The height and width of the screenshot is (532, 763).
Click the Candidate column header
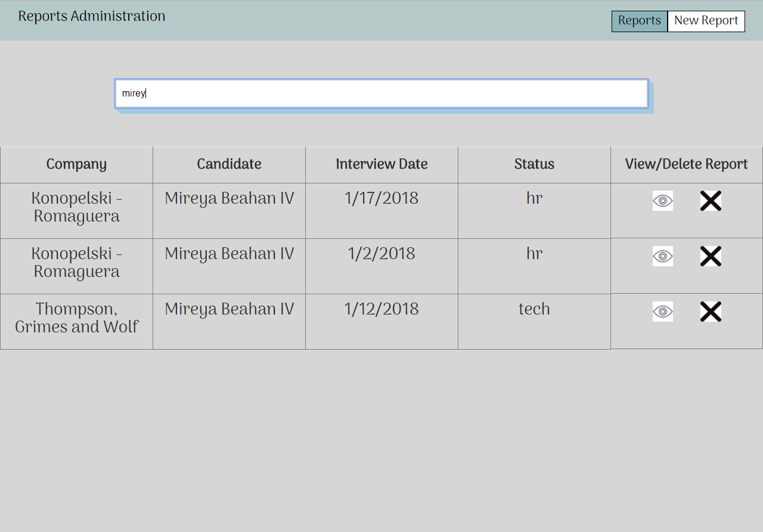pos(229,164)
